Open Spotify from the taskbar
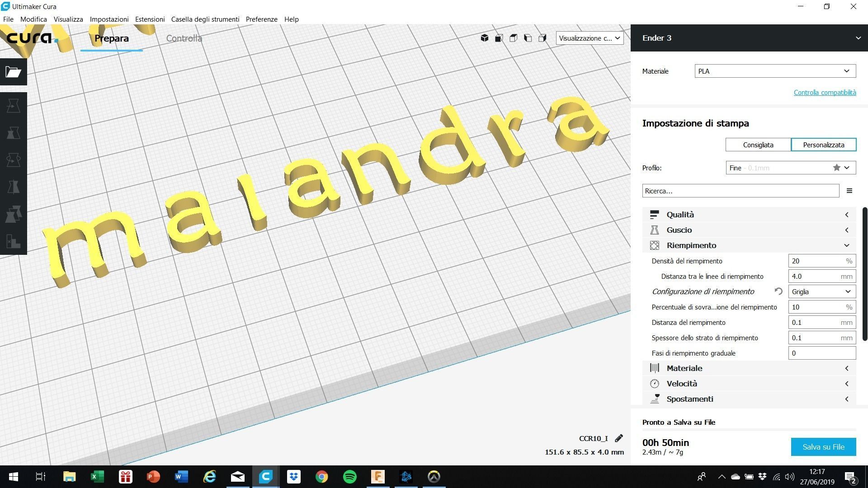Screen dimensions: 868x488 (349, 477)
